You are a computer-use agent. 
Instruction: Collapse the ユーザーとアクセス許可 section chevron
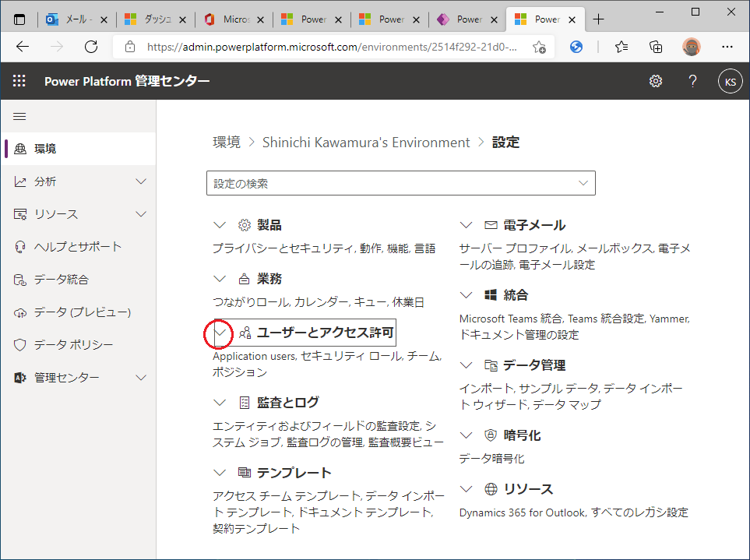220,333
